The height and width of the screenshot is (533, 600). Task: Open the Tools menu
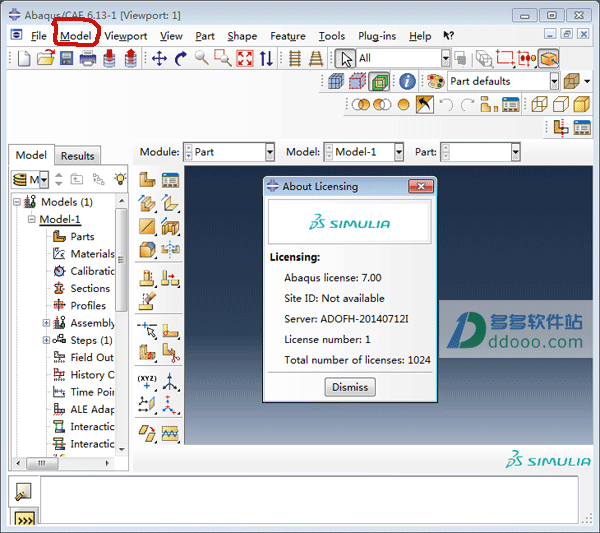point(332,36)
